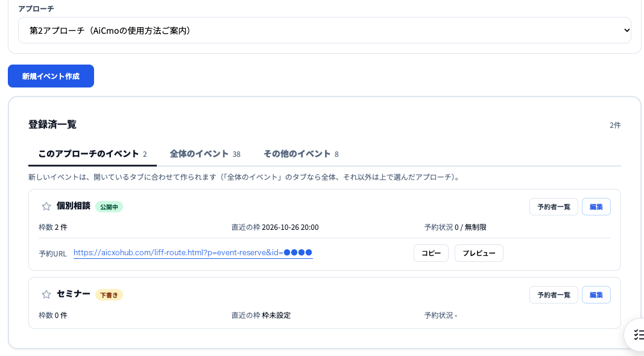
Task: Click the セミナー 予約状況 - text
Action: (441, 316)
